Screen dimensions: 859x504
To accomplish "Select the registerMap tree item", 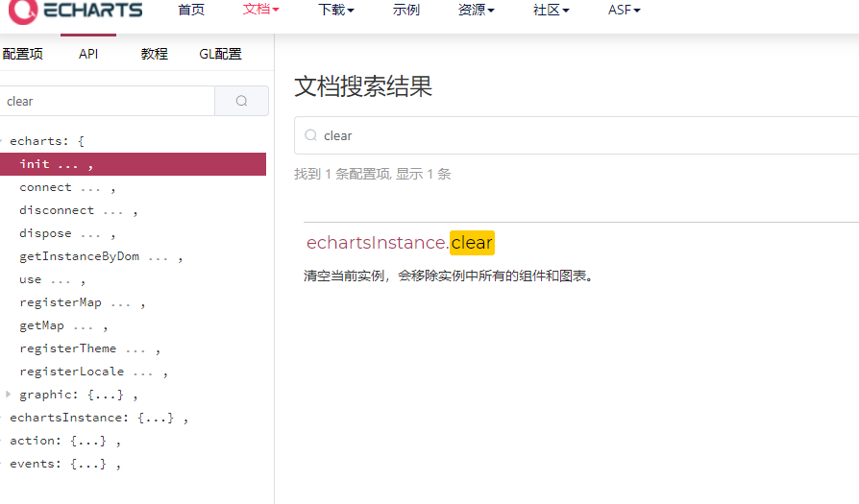I will click(83, 302).
